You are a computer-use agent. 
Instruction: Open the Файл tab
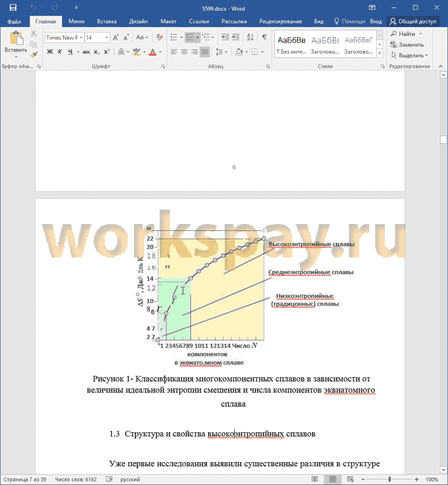pos(14,21)
